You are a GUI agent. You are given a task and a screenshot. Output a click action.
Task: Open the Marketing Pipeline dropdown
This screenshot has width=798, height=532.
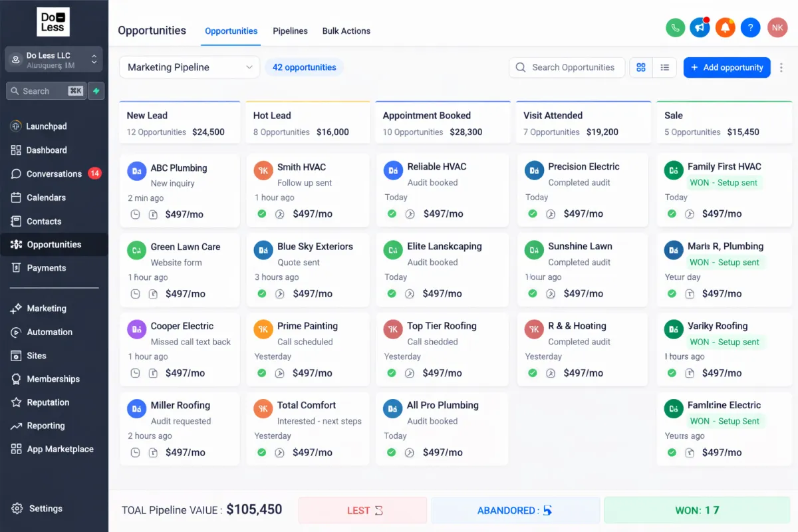click(x=188, y=67)
